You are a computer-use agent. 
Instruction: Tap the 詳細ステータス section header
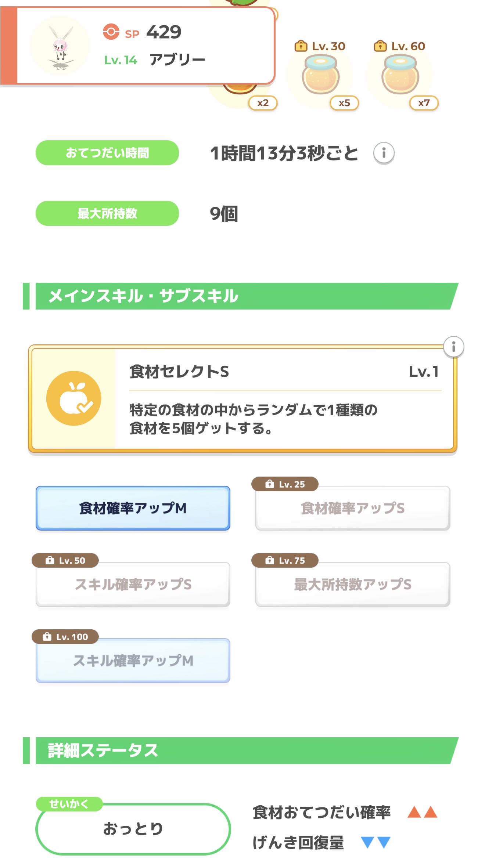[241, 751]
